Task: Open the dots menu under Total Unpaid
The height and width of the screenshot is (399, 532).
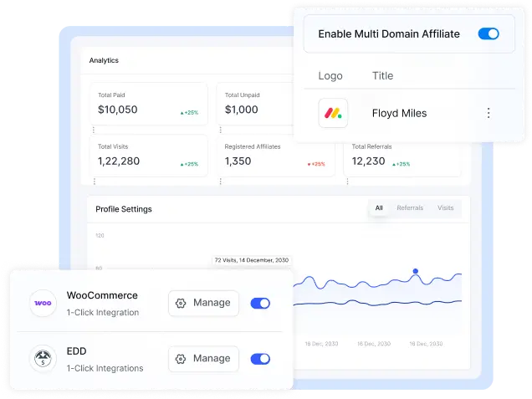Action: click(x=221, y=130)
